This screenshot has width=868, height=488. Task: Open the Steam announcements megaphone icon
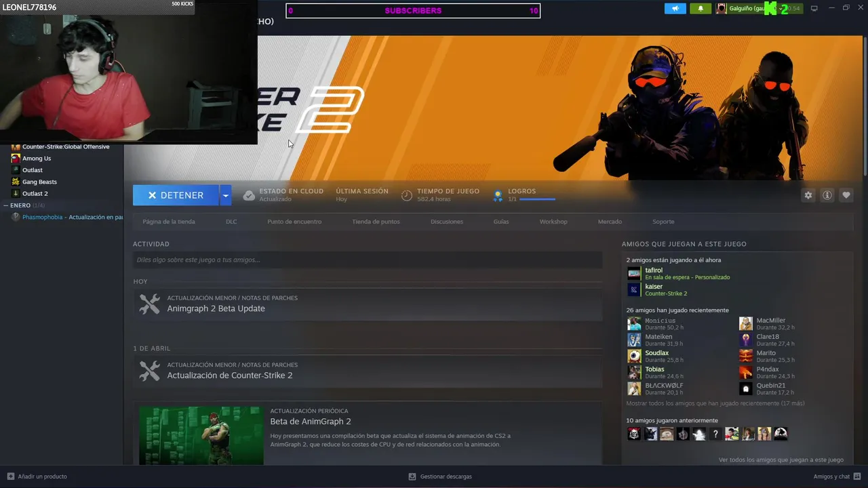point(675,8)
